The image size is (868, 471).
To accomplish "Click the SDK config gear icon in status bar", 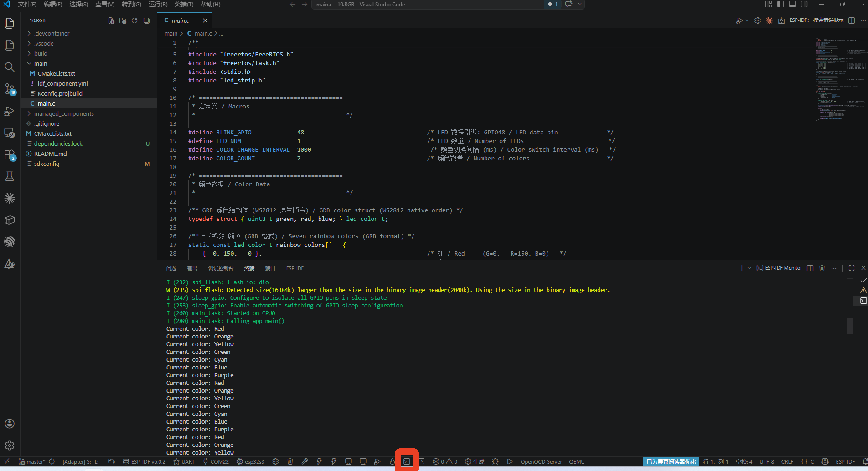I will 275,461.
